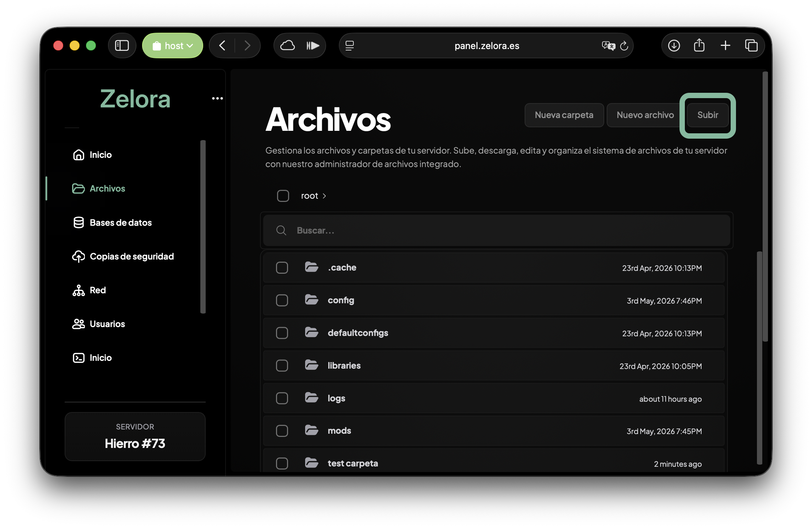
Task: Click the Nueva carpeta button
Action: point(564,115)
